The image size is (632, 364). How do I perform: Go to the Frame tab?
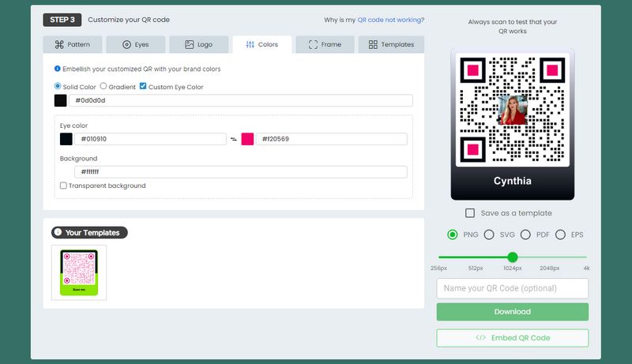[325, 45]
